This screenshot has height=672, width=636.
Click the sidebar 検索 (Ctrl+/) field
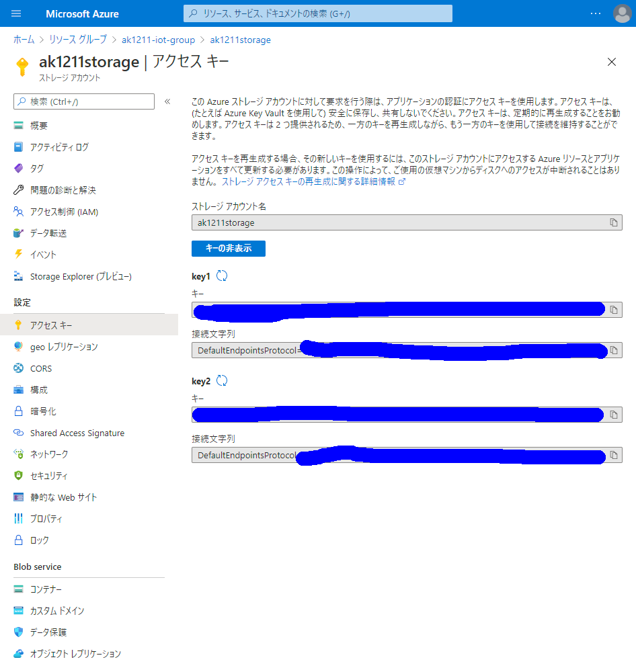[84, 101]
